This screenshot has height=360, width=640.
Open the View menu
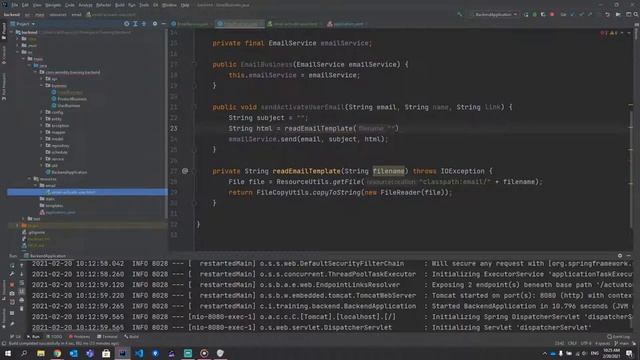coord(37,5)
